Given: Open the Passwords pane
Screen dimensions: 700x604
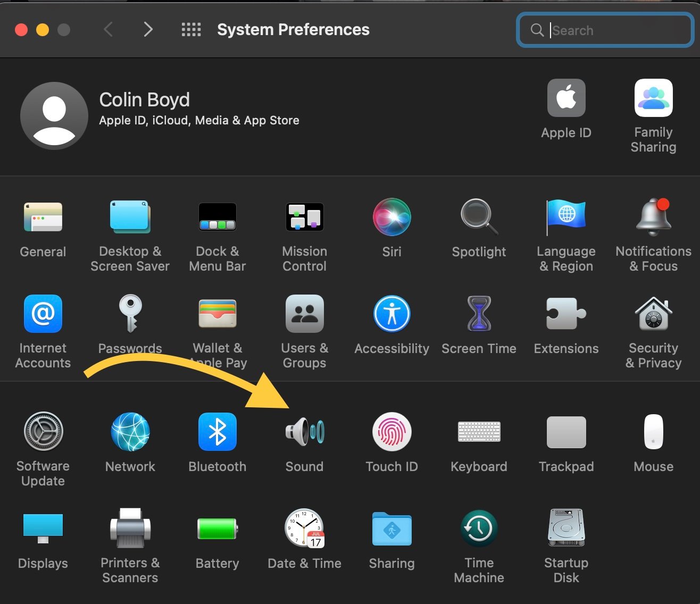Looking at the screenshot, I should pyautogui.click(x=130, y=314).
